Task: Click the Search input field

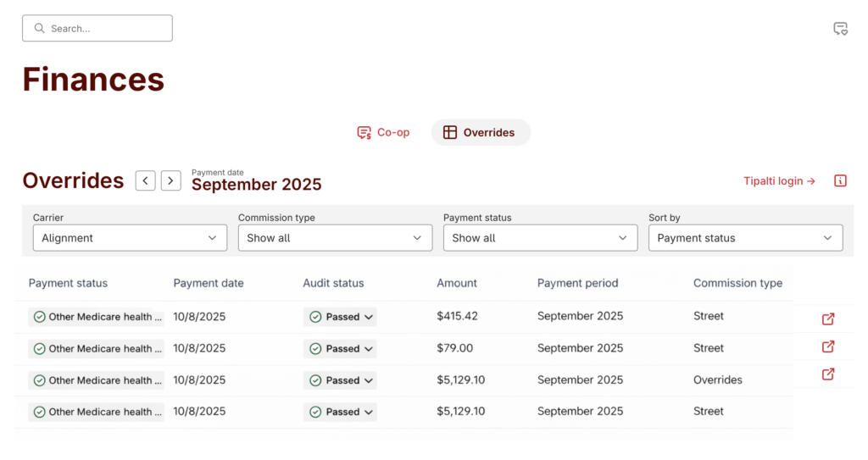Action: coord(106,29)
